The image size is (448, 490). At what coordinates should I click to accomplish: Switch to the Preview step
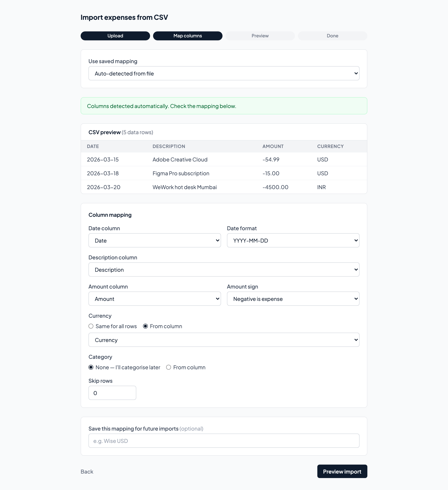point(260,36)
